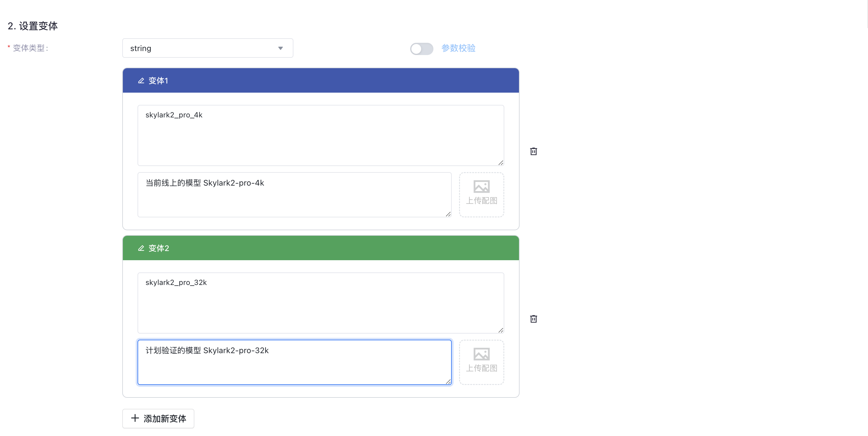Open the 变体类型 dropdown arrow
Screen dimensions: 868x436
[280, 48]
